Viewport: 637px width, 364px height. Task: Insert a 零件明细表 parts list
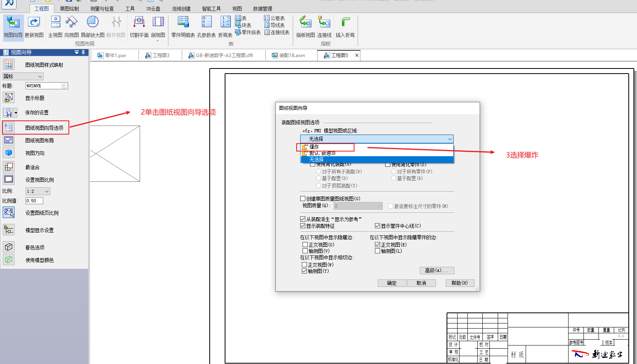pyautogui.click(x=183, y=27)
